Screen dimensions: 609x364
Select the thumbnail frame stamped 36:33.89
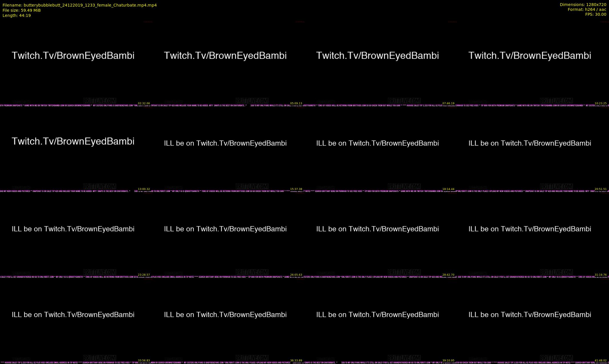tap(228, 321)
